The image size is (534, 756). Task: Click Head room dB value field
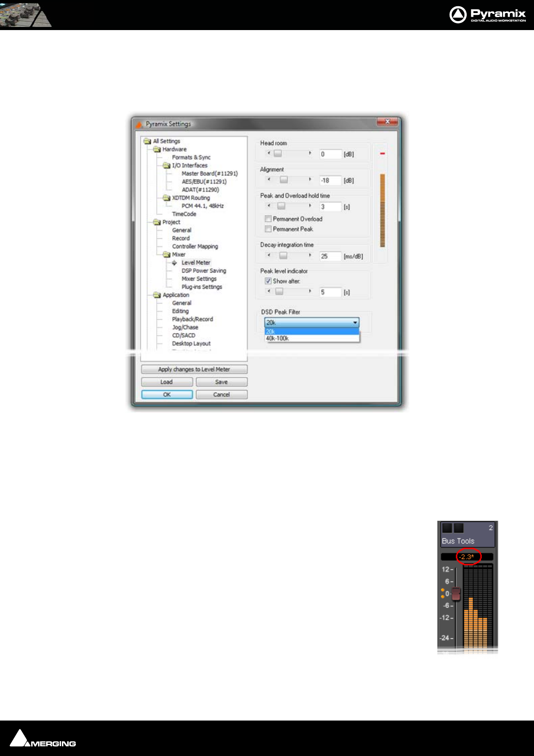(x=330, y=154)
